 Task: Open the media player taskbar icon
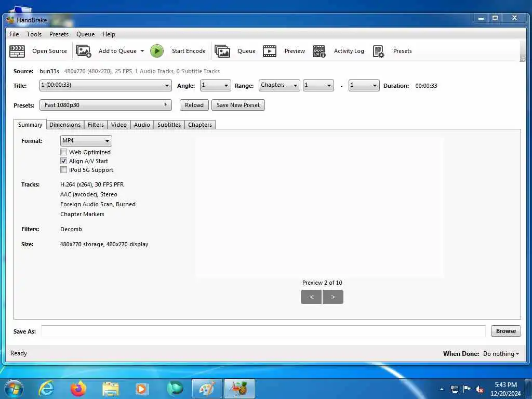pos(141,389)
